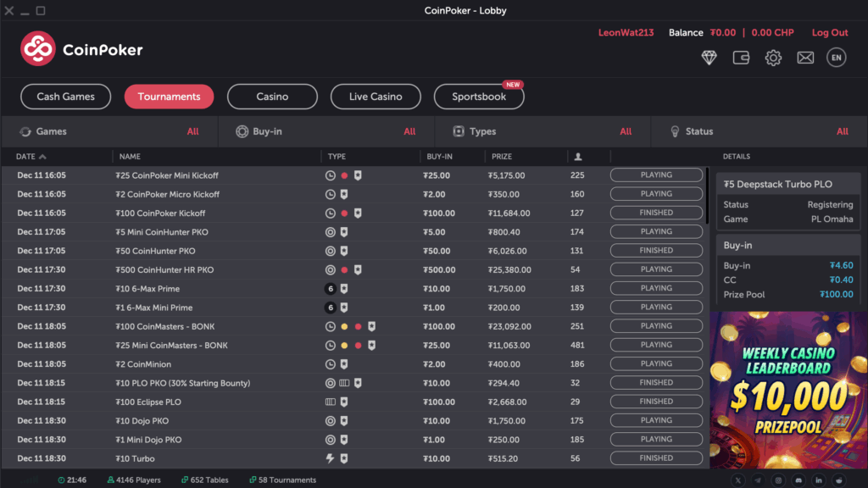Screen dimensions: 868x488
Task: Click the shield icon on ₮1 Mini Dojo PKO
Action: click(344, 440)
